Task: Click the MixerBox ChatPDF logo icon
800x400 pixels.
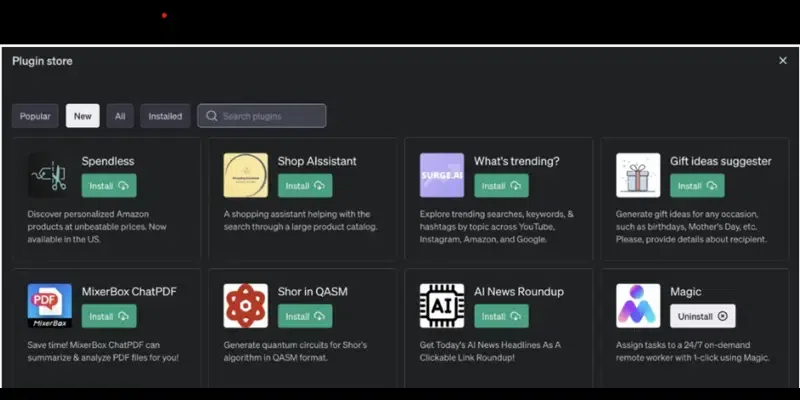Action: pyautogui.click(x=49, y=306)
